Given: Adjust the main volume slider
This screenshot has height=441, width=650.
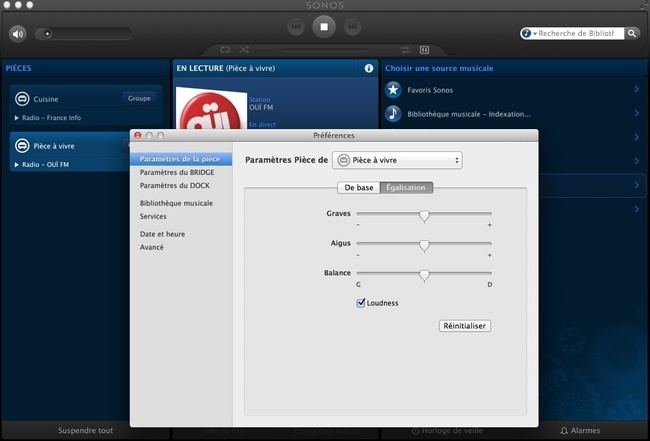Looking at the screenshot, I should (84, 34).
